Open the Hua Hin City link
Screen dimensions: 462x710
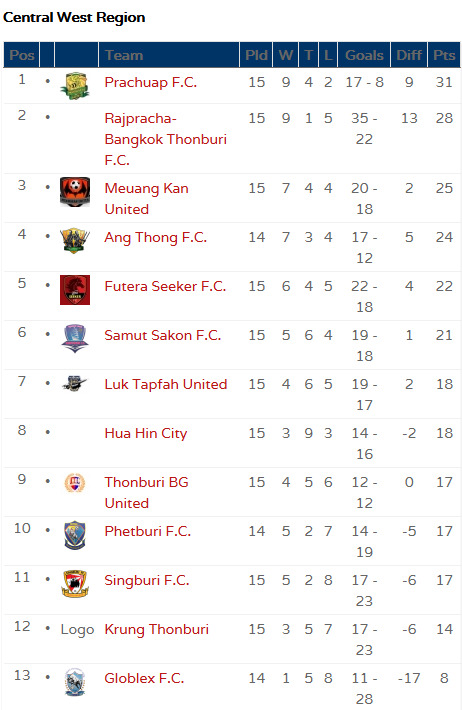click(x=145, y=433)
